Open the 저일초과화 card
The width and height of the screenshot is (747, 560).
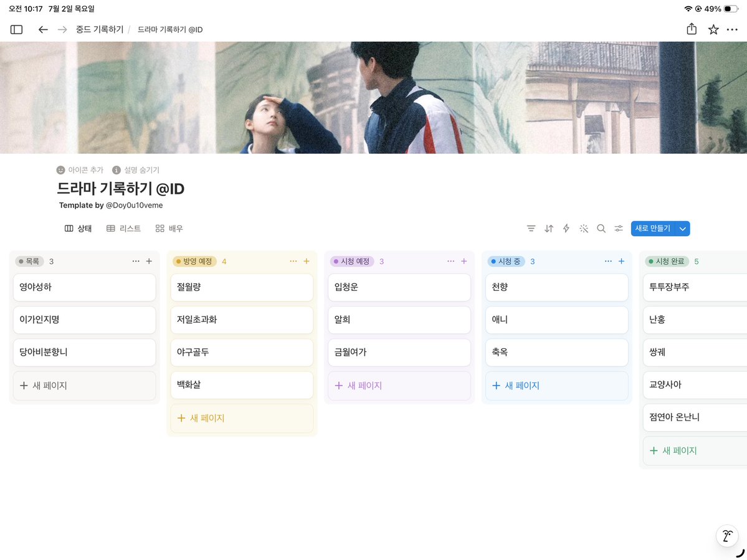tap(242, 320)
